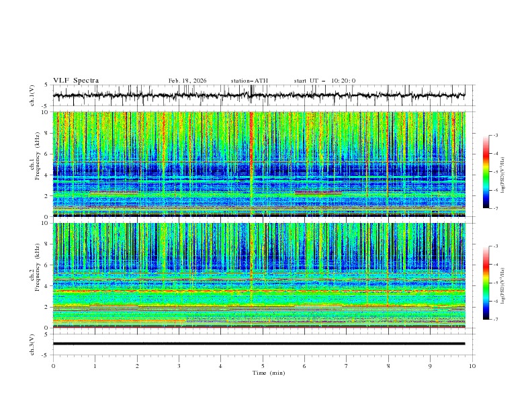The image size is (532, 411).
Task: Click the "-3" tick on ch.1 colorbar
Action: [x=495, y=135]
